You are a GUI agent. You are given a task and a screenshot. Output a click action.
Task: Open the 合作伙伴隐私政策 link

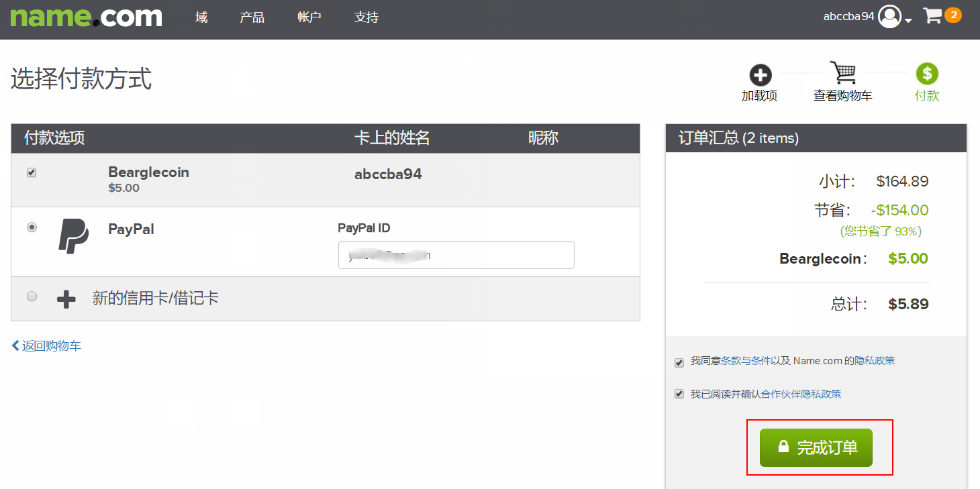(x=801, y=394)
